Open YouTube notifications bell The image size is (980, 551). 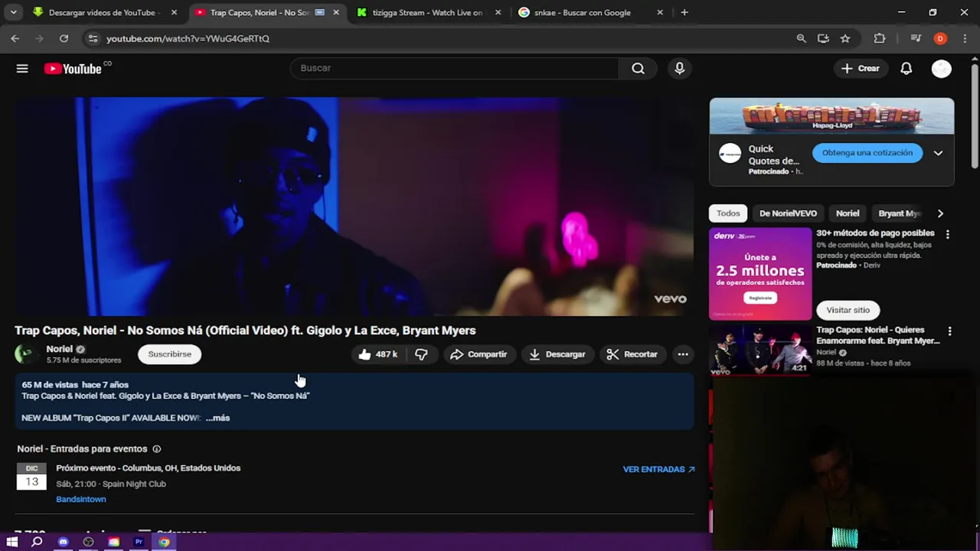(x=906, y=68)
